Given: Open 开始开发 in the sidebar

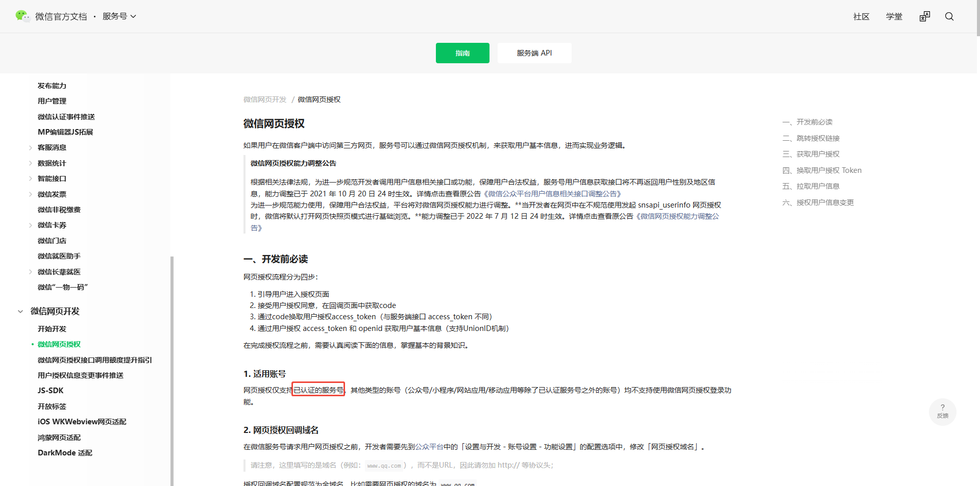Looking at the screenshot, I should tap(52, 329).
